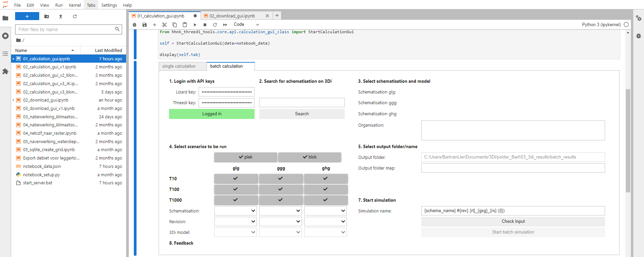Click the Upload Files icon
This screenshot has width=644, height=257.
(61, 16)
